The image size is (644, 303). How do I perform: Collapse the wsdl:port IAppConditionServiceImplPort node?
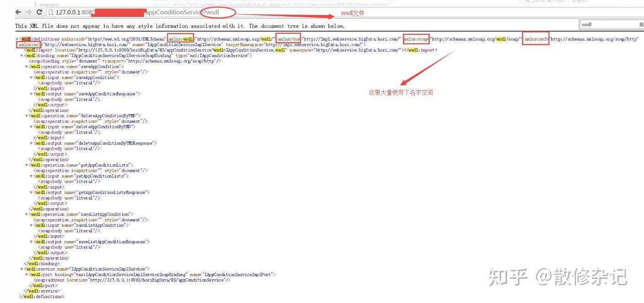pyautogui.click(x=26, y=275)
